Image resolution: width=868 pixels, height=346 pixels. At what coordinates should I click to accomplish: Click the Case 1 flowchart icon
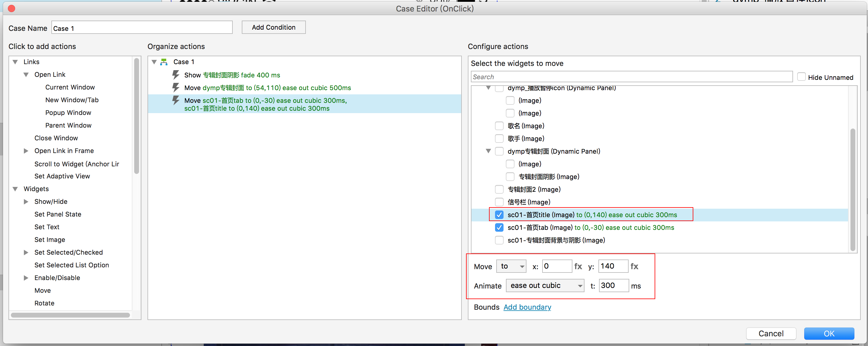(x=164, y=62)
